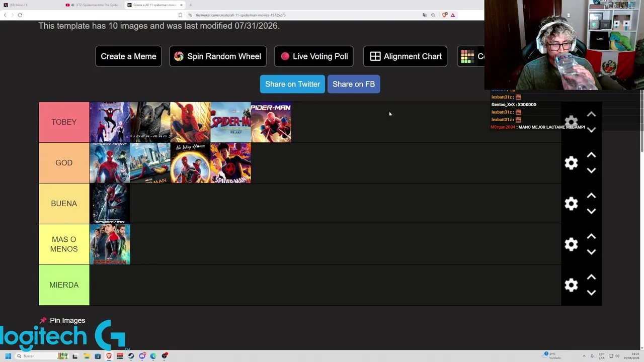
Task: Click the Pin Images option
Action: 62,320
